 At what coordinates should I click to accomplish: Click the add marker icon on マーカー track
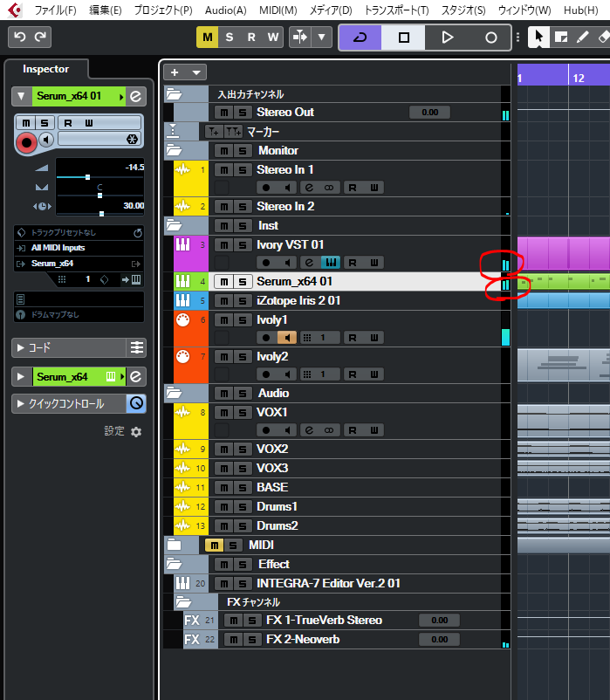[214, 132]
